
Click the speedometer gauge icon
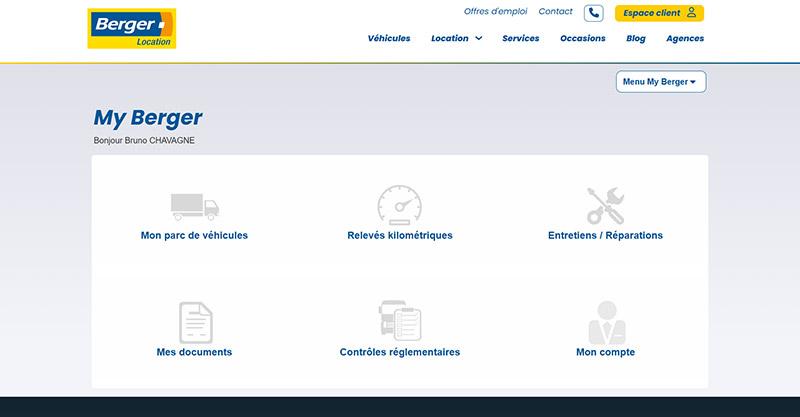pos(399,205)
